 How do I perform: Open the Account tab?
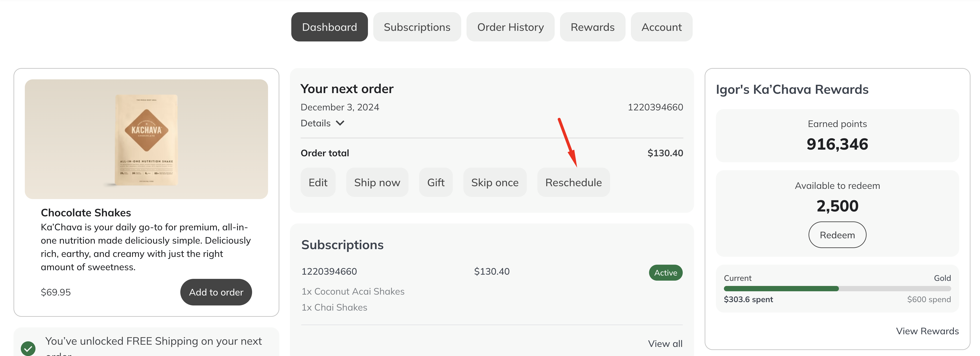[x=662, y=27]
